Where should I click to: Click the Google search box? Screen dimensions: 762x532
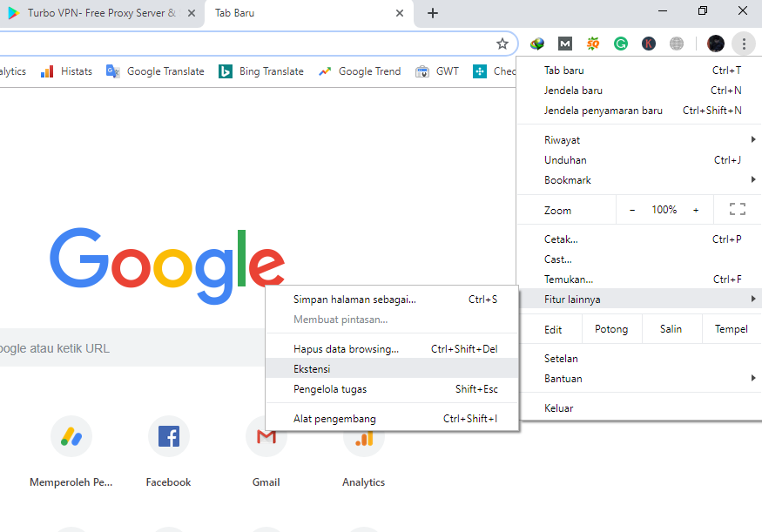pos(132,348)
